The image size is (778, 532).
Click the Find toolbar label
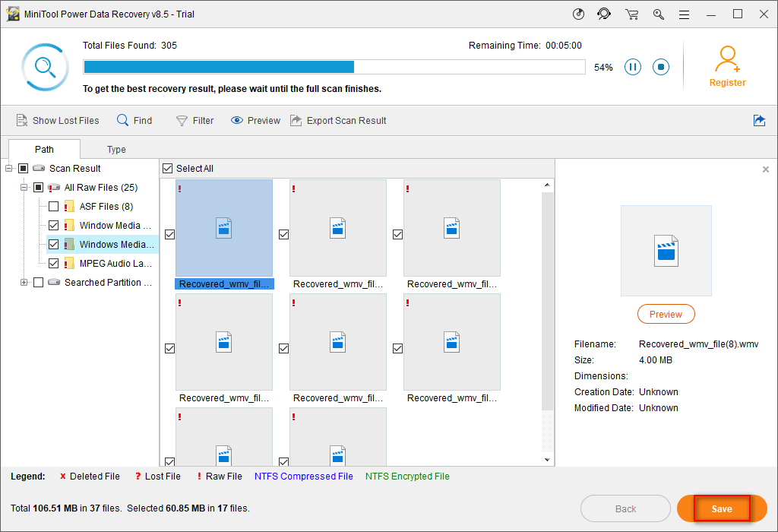pyautogui.click(x=142, y=121)
